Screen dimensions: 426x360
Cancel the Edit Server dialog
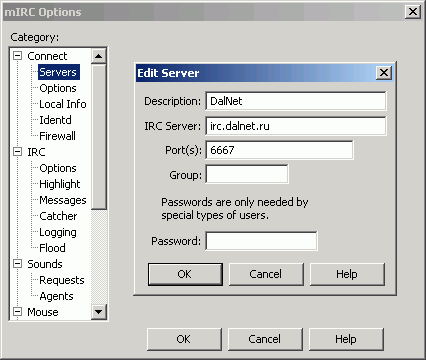266,274
